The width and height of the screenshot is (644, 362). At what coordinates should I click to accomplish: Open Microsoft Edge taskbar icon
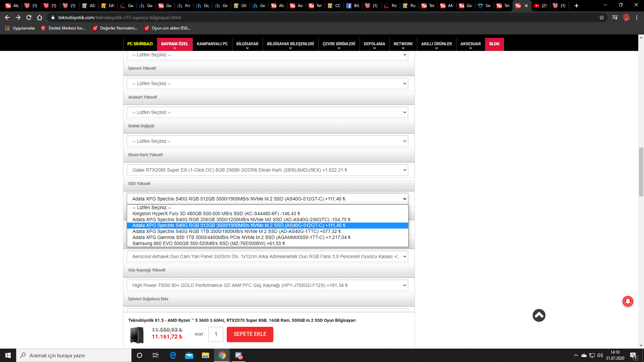pos(173,355)
